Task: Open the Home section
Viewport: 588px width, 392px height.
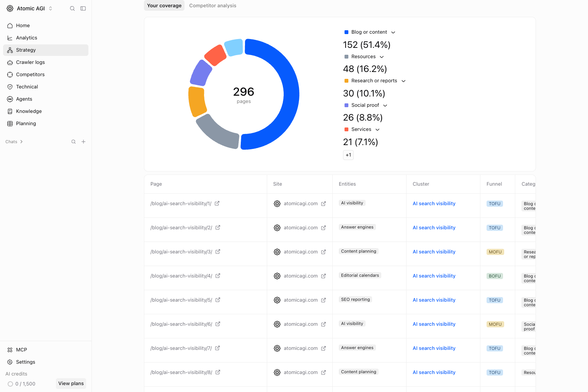Action: tap(46, 26)
